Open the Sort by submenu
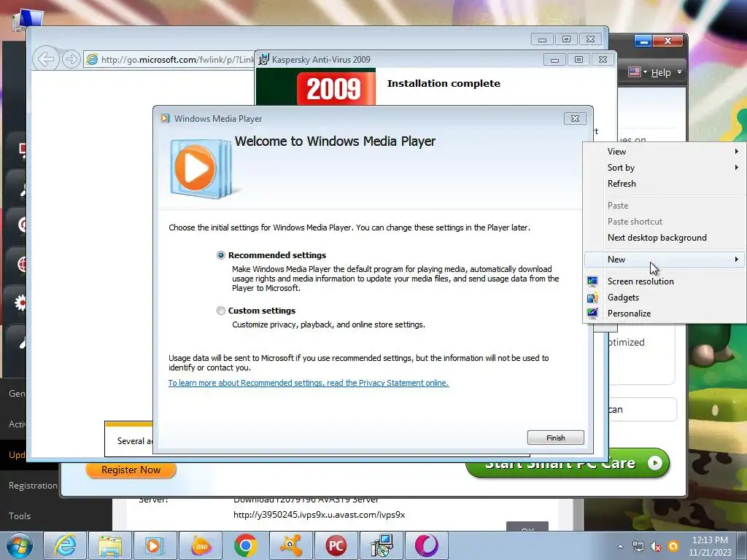 coord(665,168)
